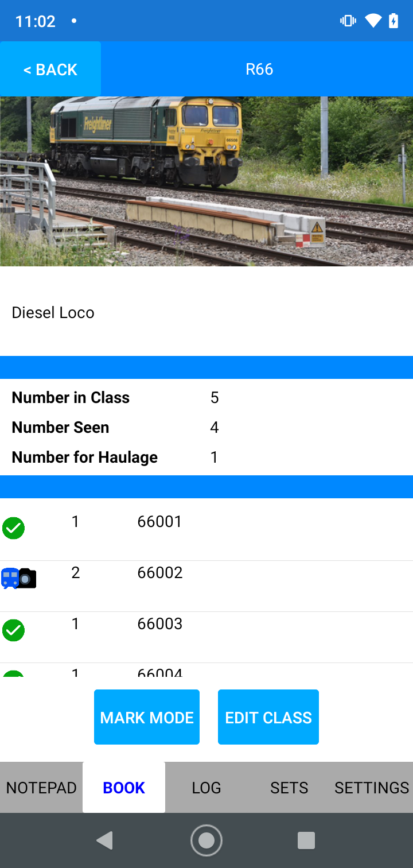Toggle the seen checkmark for 66003
Screen dimensions: 413x868
point(13,629)
